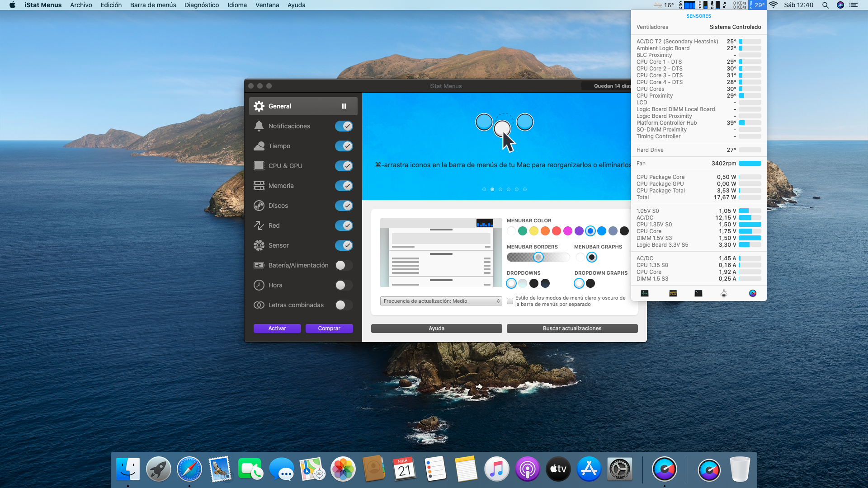Screen dimensions: 868x488
Task: Open the weather 16° menu bar item
Action: tap(664, 5)
